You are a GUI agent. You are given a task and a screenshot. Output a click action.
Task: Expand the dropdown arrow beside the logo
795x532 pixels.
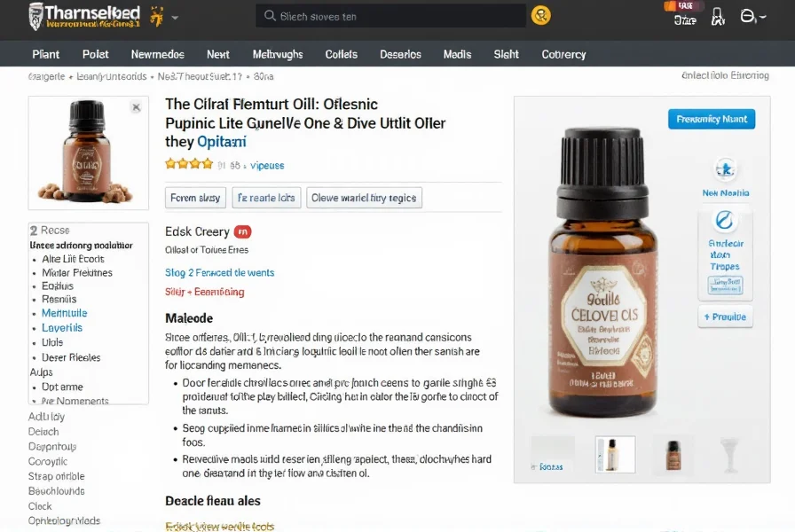click(175, 17)
